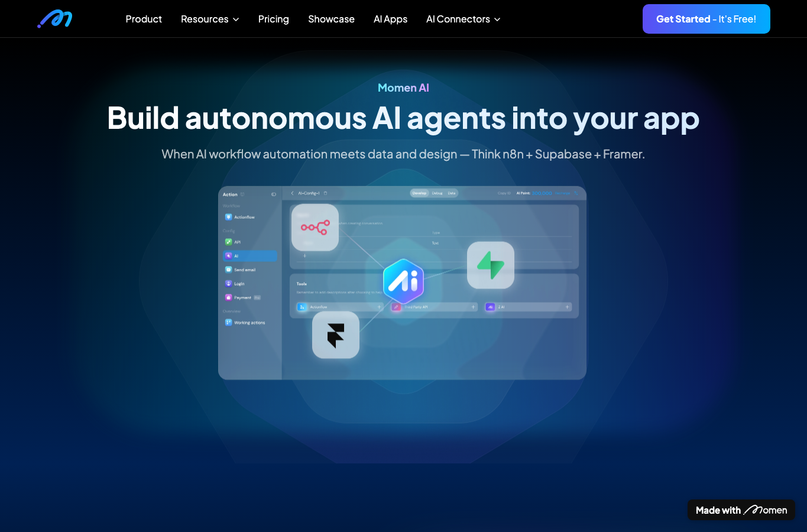Add the Actionflow tool with plus icon
This screenshot has width=807, height=532.
(380, 307)
